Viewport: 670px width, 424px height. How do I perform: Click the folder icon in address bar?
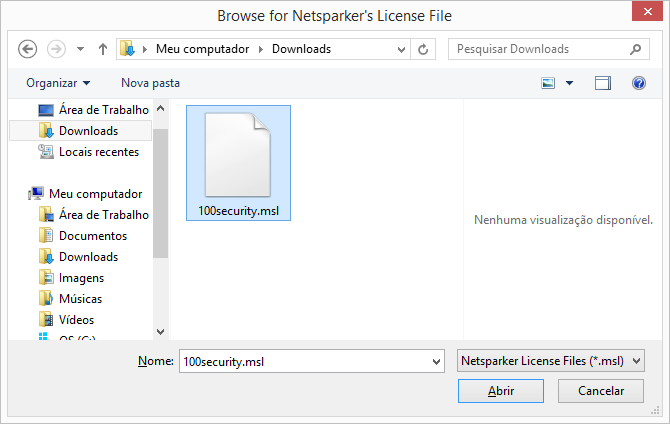click(x=127, y=49)
